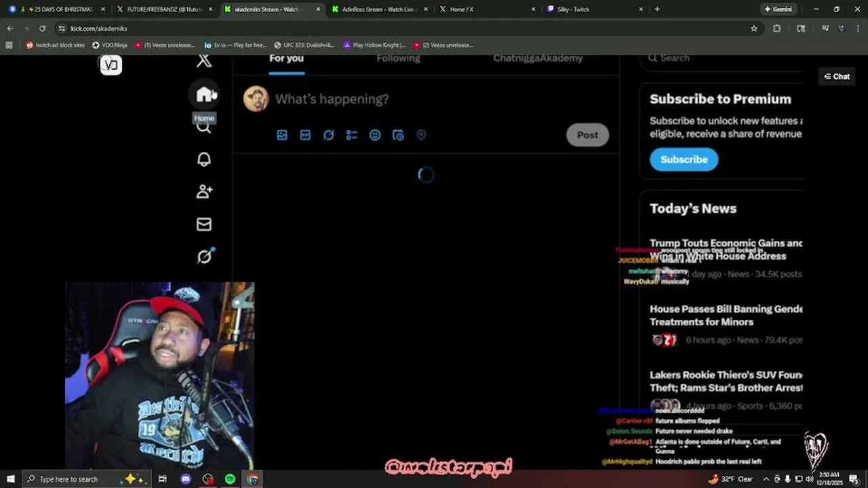Switch to the Silky - Twitch browser tab
The width and height of the screenshot is (868, 488).
click(x=594, y=9)
